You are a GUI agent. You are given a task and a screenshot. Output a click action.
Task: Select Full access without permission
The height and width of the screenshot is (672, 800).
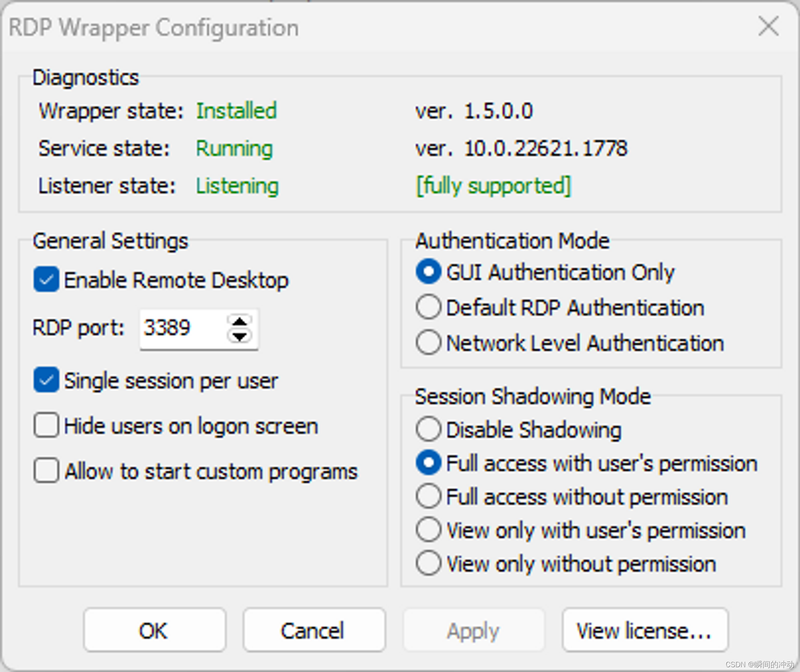pos(428,496)
